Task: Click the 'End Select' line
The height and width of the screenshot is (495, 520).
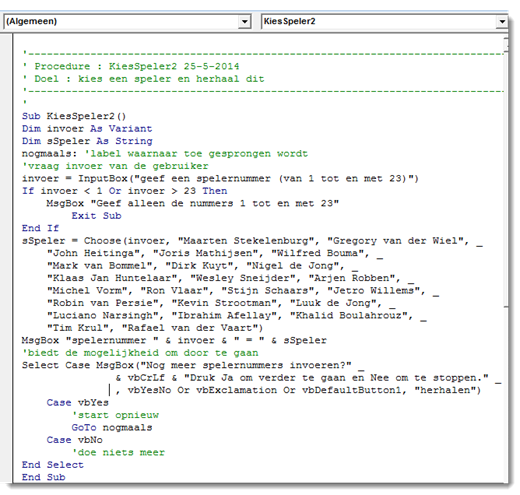Action: coord(53,465)
